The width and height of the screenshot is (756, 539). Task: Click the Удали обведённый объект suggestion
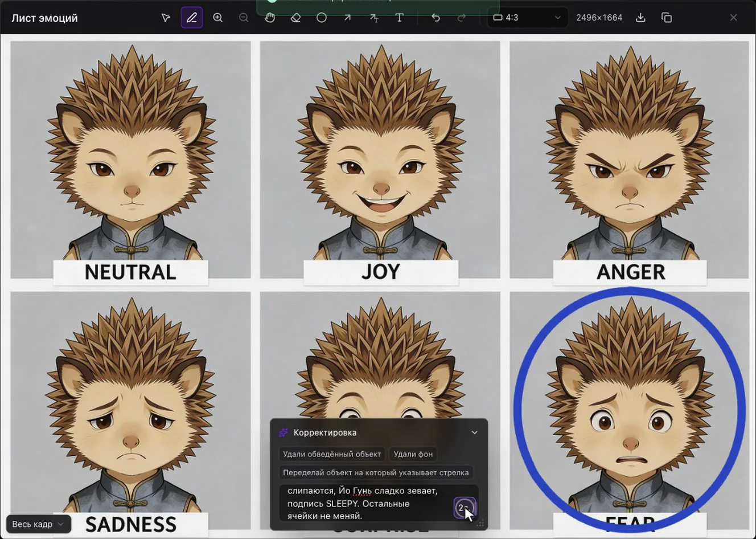pos(332,454)
